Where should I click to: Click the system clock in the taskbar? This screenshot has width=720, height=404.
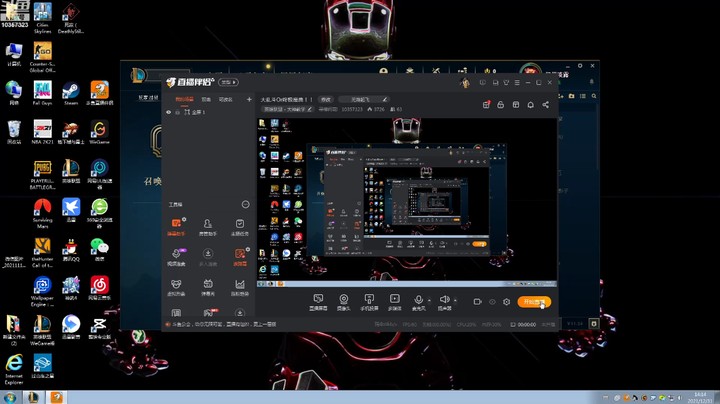[x=700, y=398]
